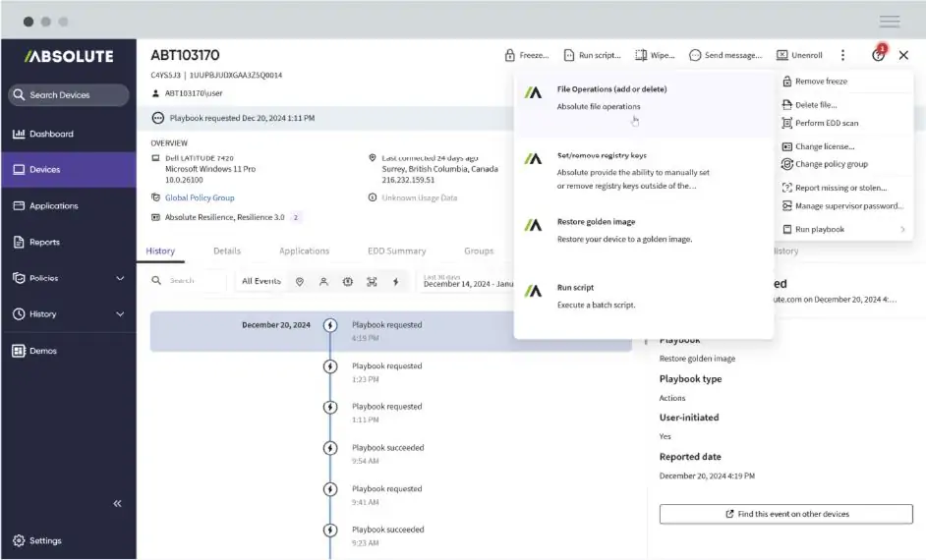Screen dimensions: 926x560
Task: Open the three-dot more actions menu
Action: click(x=842, y=55)
